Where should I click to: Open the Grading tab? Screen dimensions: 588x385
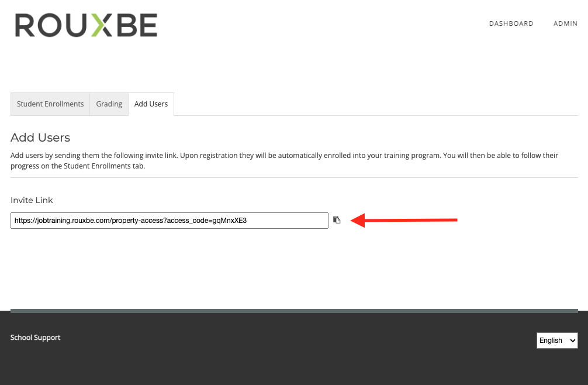(109, 104)
